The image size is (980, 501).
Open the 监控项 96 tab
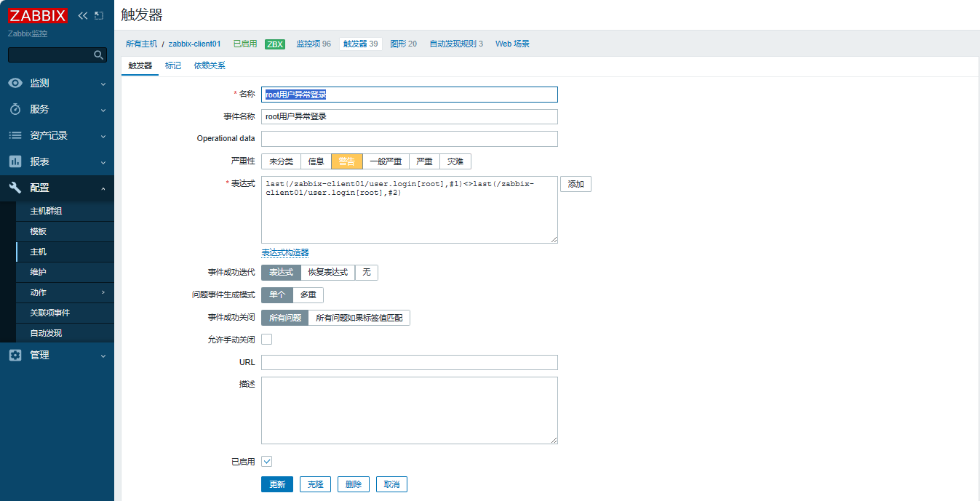point(313,44)
